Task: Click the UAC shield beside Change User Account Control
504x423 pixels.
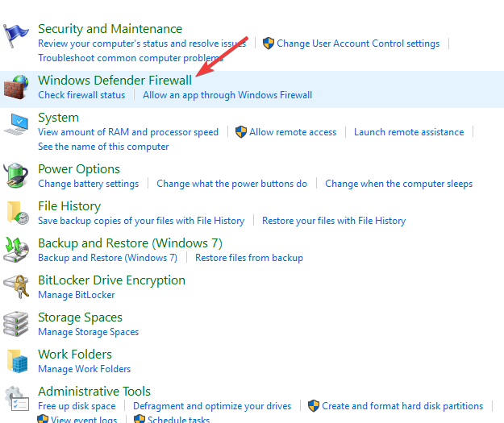Action: pyautogui.click(x=269, y=43)
